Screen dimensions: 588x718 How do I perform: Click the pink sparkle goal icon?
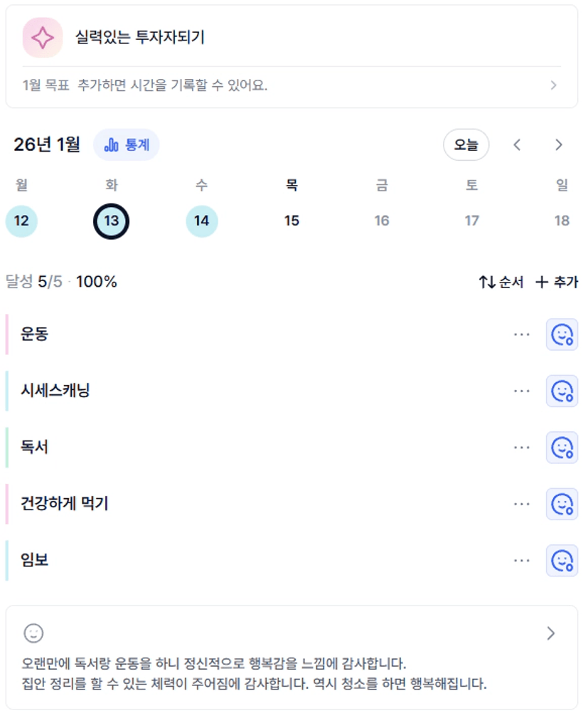tap(43, 38)
